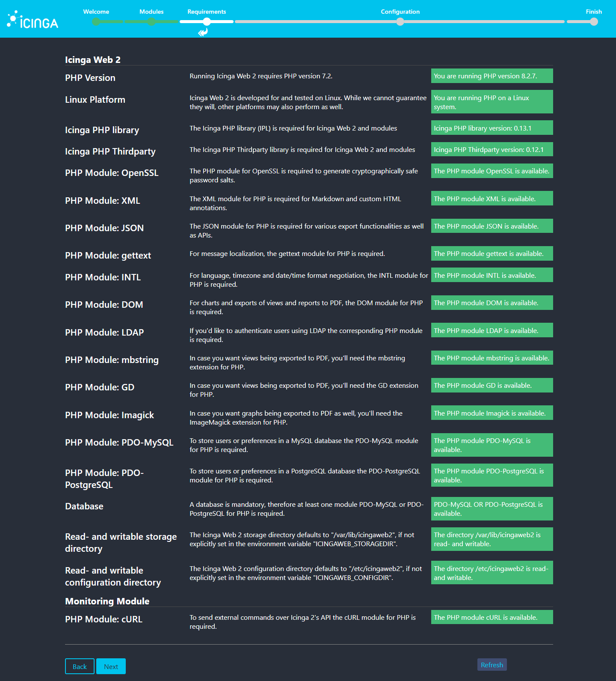
Task: Click the Requirements progress step dot
Action: [x=207, y=21]
